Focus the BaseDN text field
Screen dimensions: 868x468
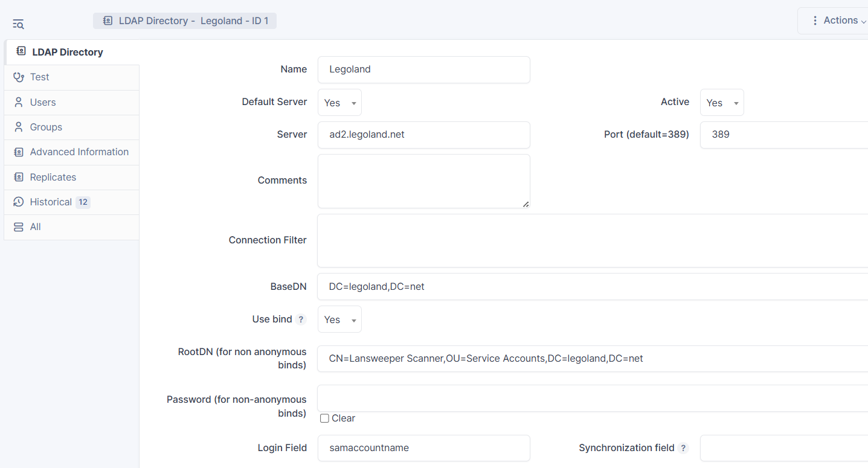click(x=592, y=286)
